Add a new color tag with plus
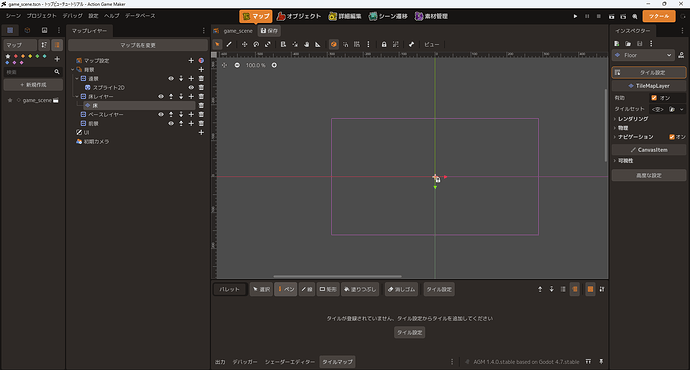 (x=57, y=59)
